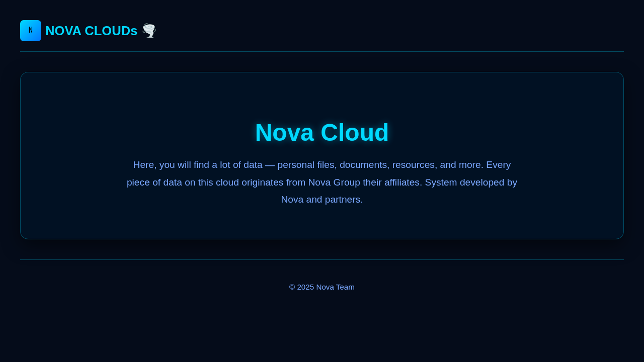Click the empty space above the Nova Cloud heading

pyautogui.click(x=322, y=96)
